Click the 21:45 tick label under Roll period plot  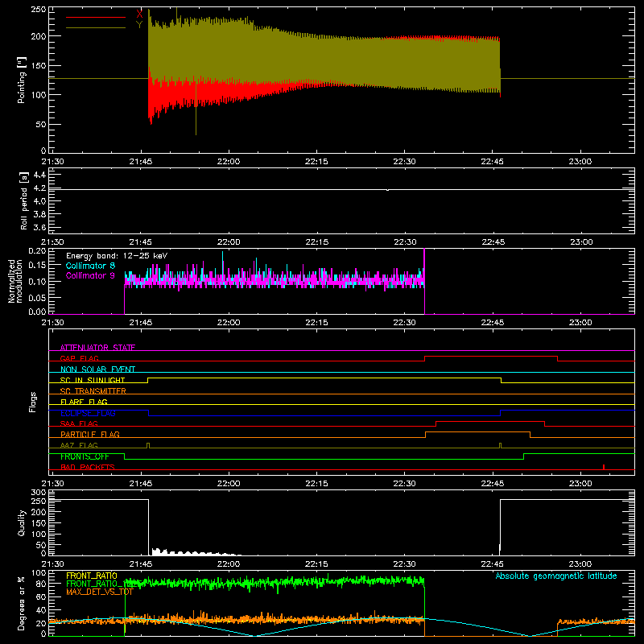(x=140, y=242)
